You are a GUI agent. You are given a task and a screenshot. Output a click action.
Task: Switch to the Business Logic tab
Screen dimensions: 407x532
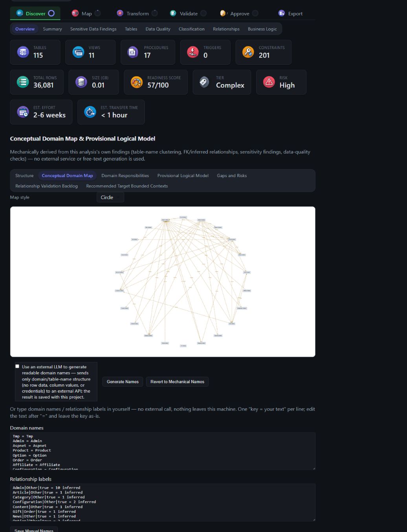[262, 29]
